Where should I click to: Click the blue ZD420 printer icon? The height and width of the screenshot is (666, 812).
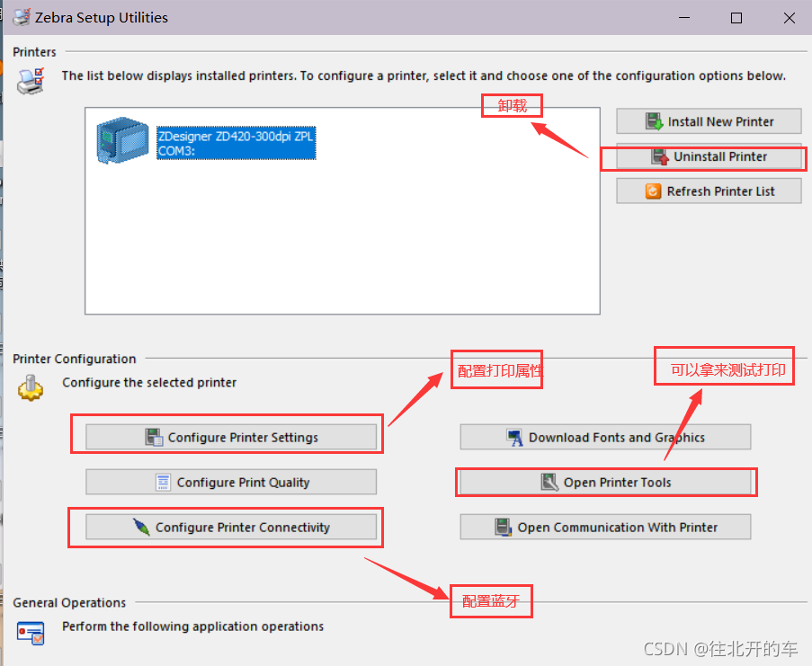point(122,140)
